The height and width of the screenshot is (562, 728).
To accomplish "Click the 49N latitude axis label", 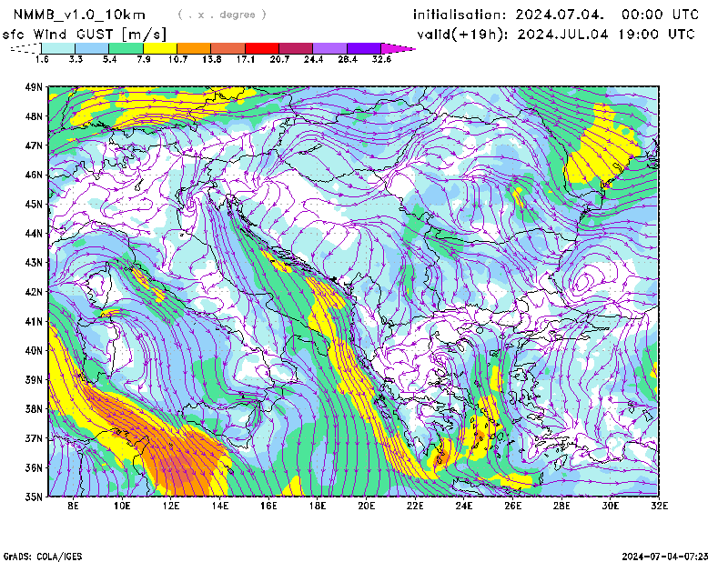I will click(34, 87).
